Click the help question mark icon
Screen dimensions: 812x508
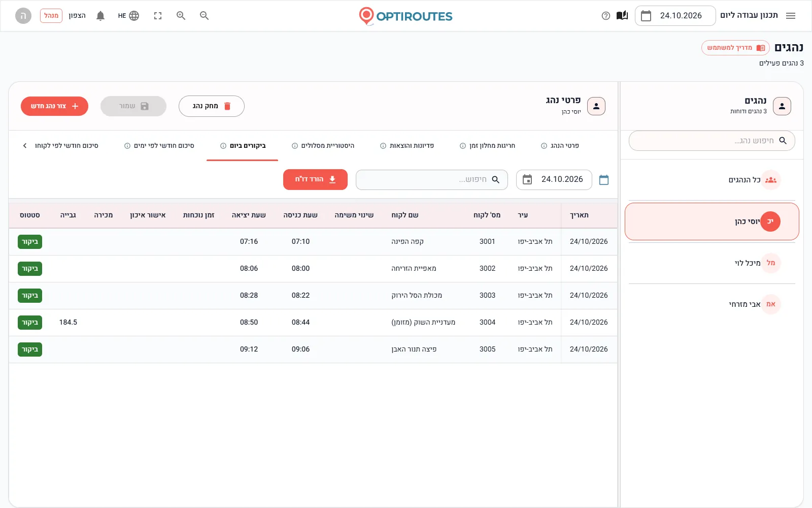pyautogui.click(x=605, y=16)
